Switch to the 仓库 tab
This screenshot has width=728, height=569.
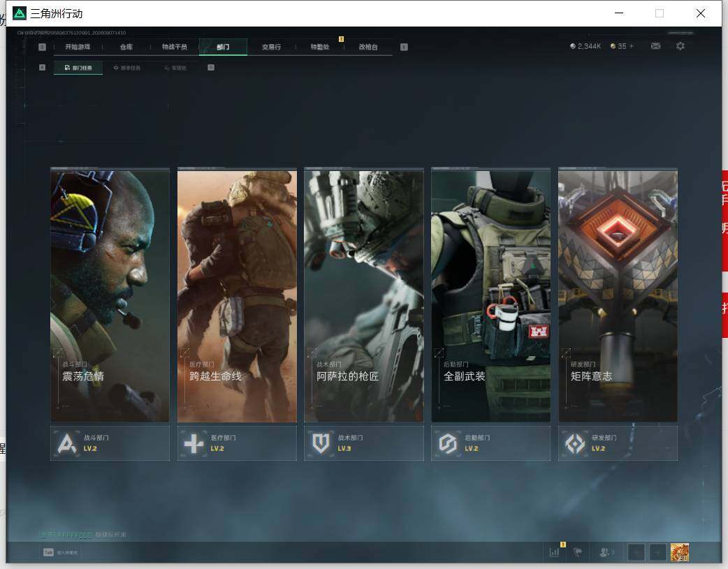[126, 47]
